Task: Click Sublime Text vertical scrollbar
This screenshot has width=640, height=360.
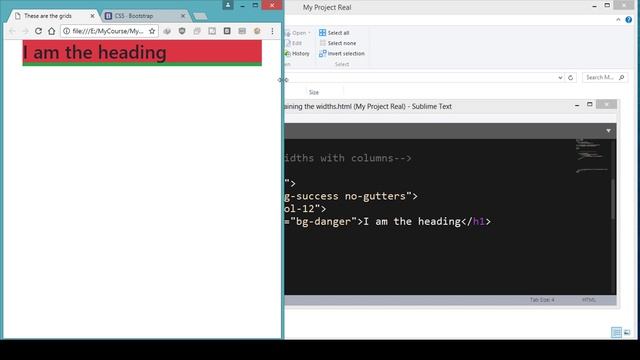Action: (613, 199)
